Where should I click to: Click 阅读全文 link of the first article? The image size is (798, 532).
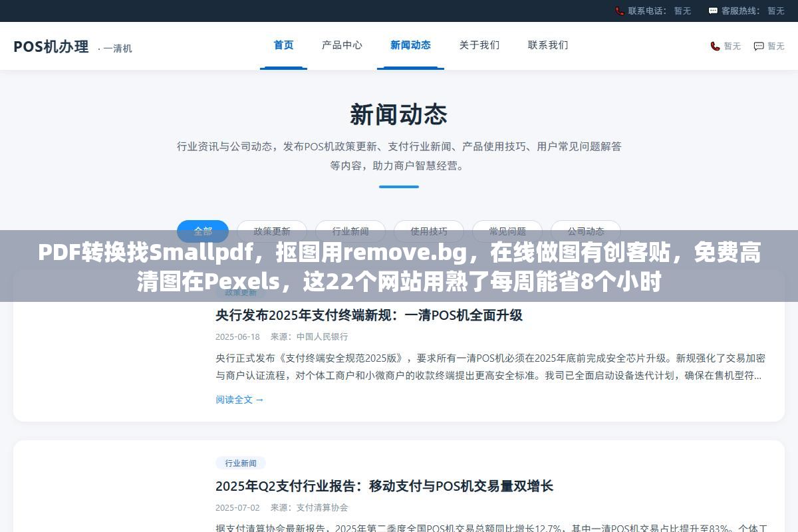click(x=239, y=400)
